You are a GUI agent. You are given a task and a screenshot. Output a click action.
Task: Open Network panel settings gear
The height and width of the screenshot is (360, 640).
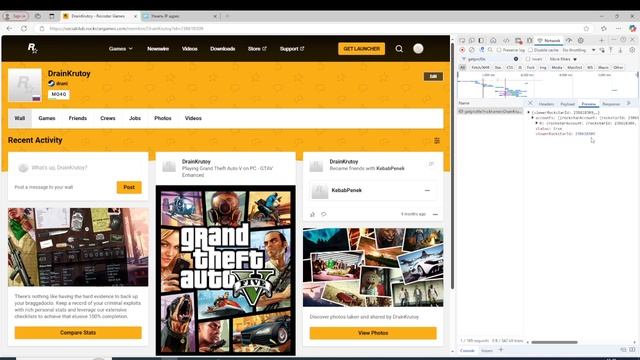[632, 50]
